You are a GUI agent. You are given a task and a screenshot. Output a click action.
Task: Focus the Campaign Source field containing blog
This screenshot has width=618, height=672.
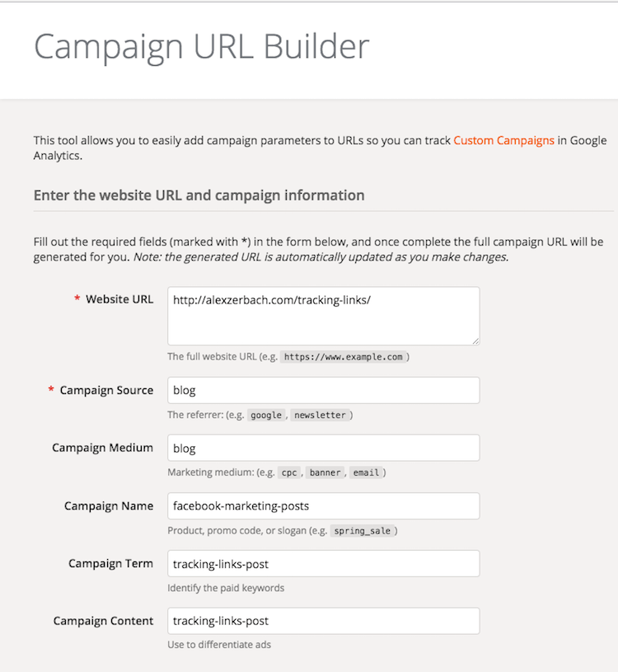(x=323, y=390)
